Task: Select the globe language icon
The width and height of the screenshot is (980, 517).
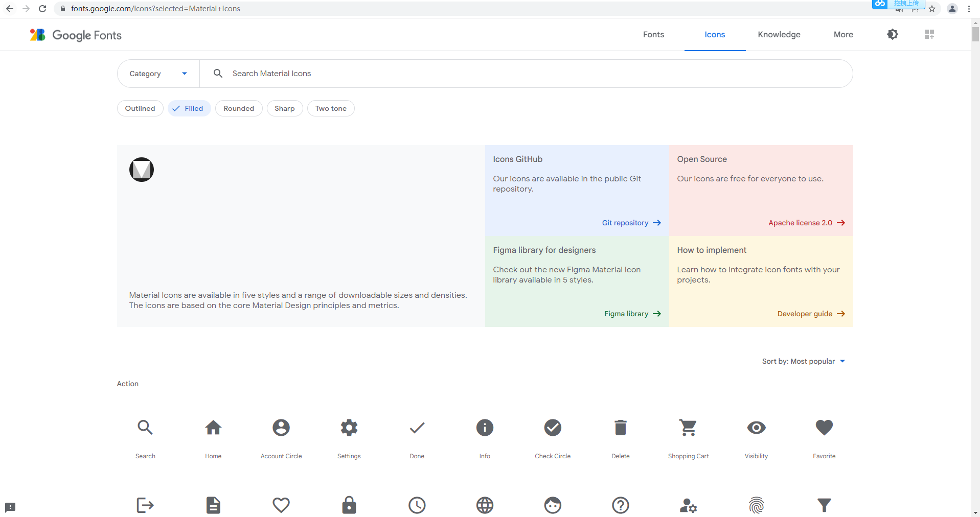Action: pyautogui.click(x=485, y=505)
